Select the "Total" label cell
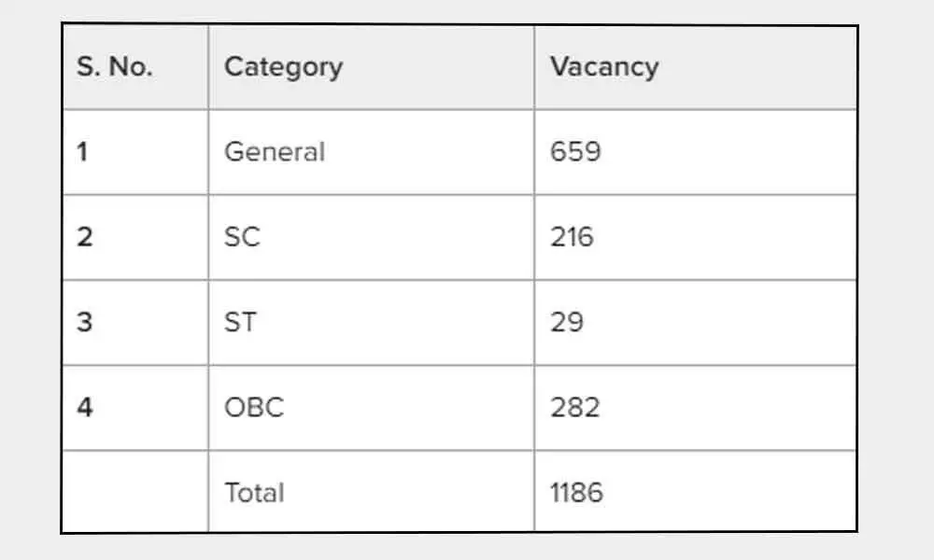This screenshot has width=934, height=560. [254, 492]
